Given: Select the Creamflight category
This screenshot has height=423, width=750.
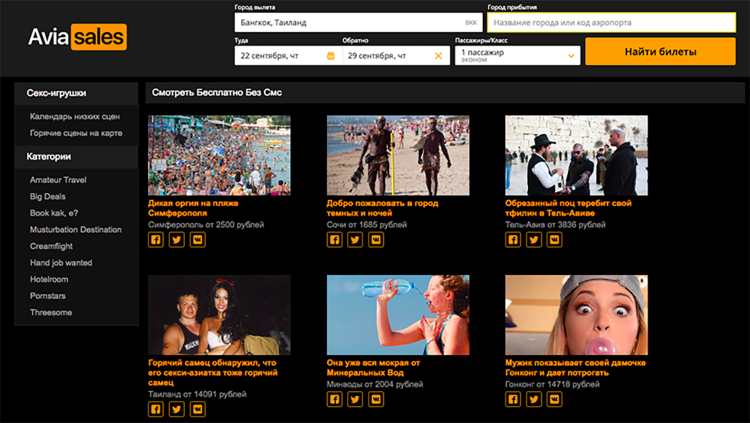Looking at the screenshot, I should point(51,246).
